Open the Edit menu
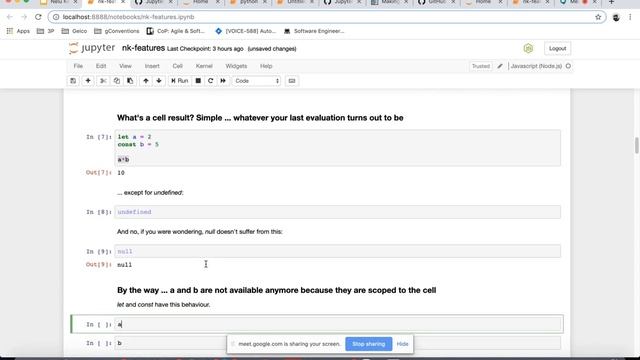The width and height of the screenshot is (640, 360). point(101,66)
